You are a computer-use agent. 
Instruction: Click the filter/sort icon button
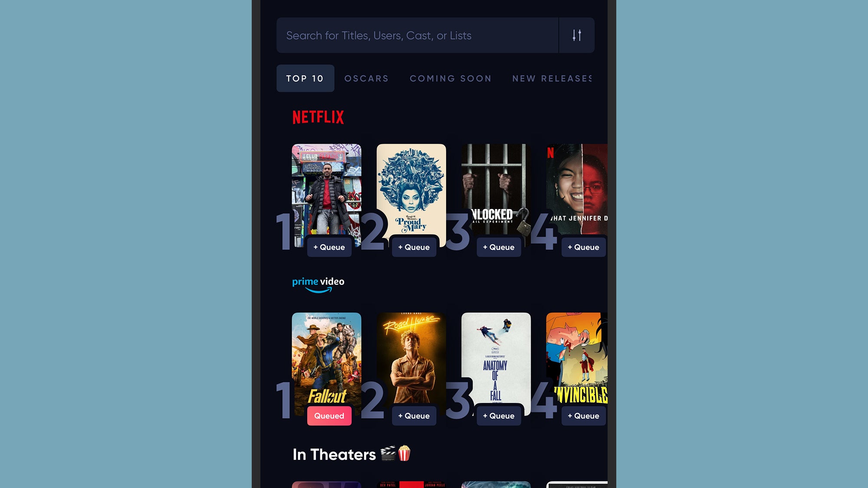click(576, 35)
